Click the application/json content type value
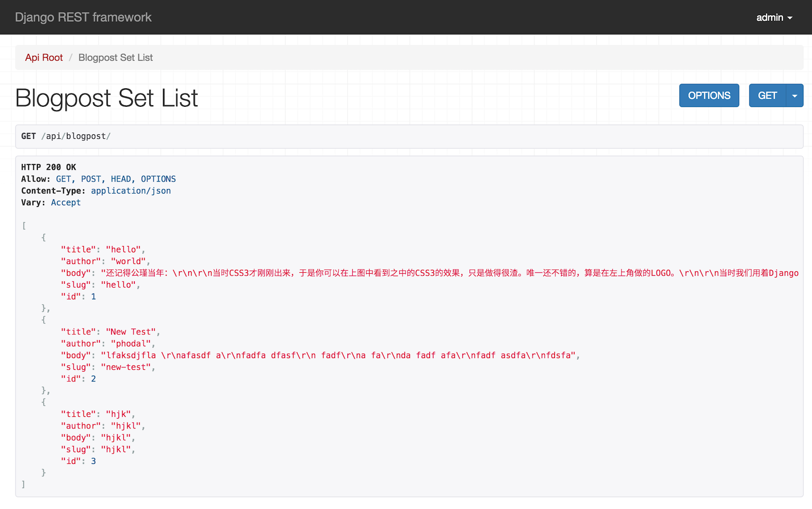The image size is (812, 509). pyautogui.click(x=130, y=191)
